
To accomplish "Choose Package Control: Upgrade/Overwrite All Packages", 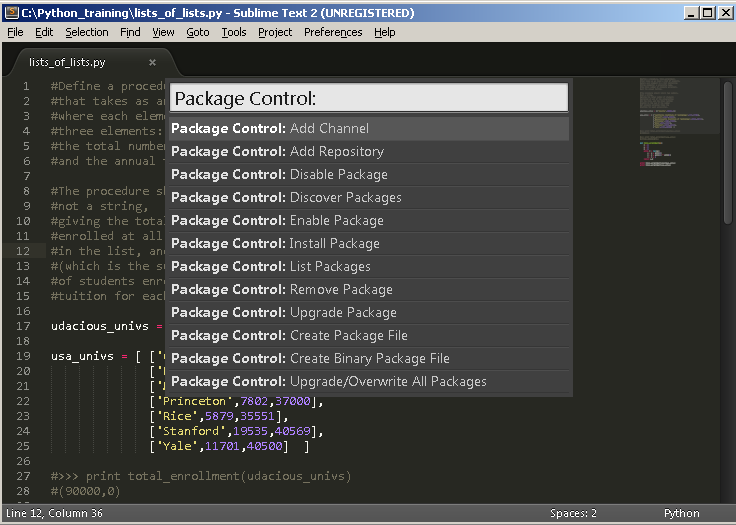I will 369,382.
